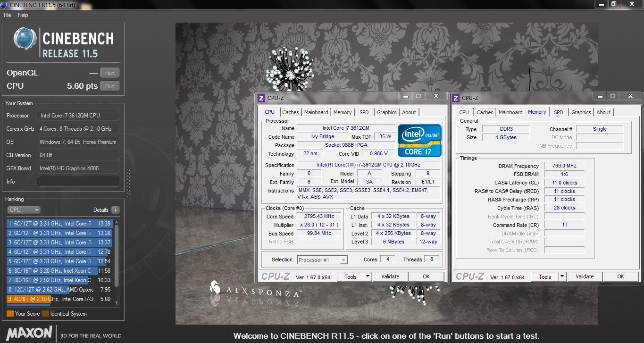
Task: Click the Code Name field Ivy Bridge
Action: click(x=323, y=137)
